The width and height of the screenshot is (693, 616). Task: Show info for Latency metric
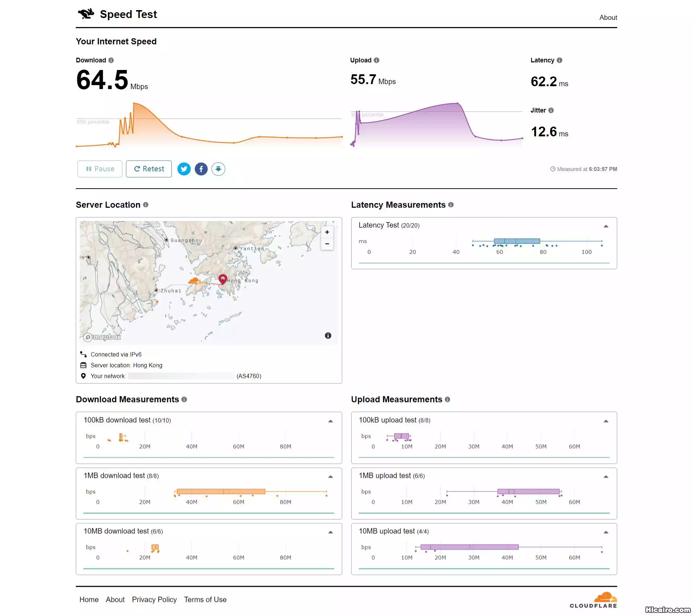(x=559, y=60)
